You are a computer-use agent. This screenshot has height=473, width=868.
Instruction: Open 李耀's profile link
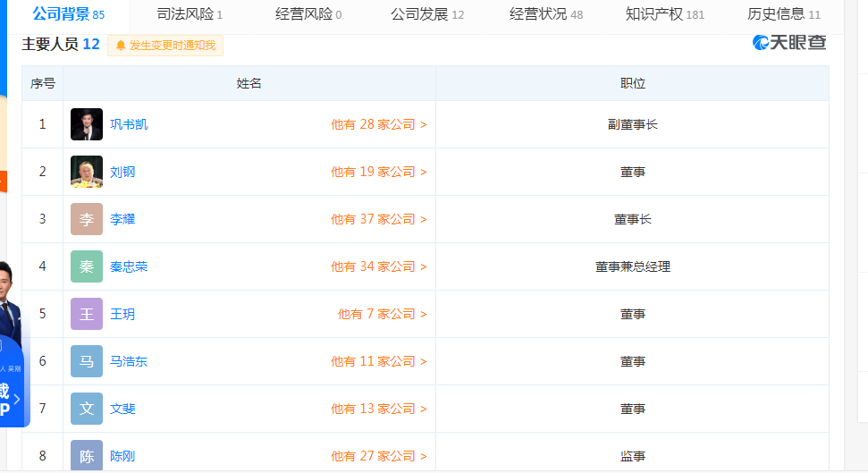click(x=122, y=219)
